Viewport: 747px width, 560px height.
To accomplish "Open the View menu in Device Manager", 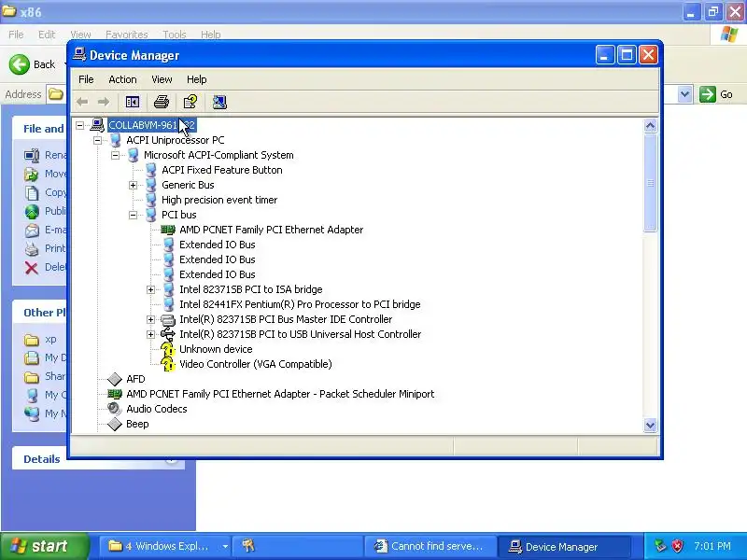I will 162,79.
